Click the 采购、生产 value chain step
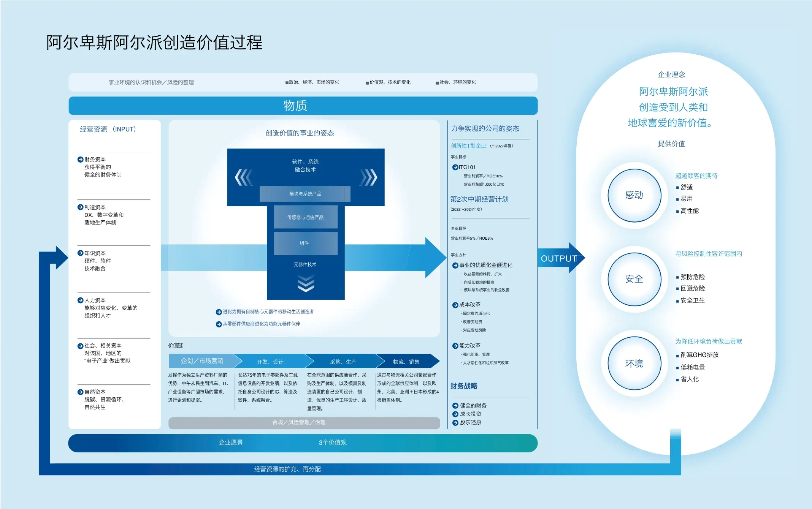812x509 pixels. pyautogui.click(x=345, y=361)
